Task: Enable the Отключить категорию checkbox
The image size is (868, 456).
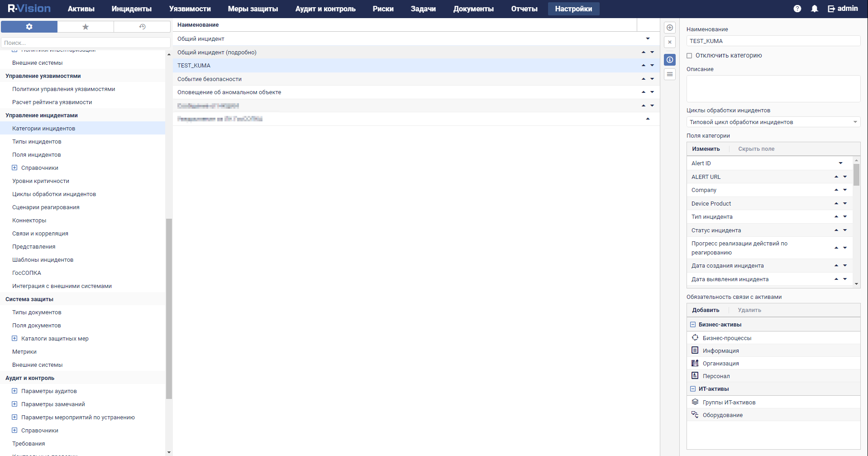Action: click(x=689, y=55)
